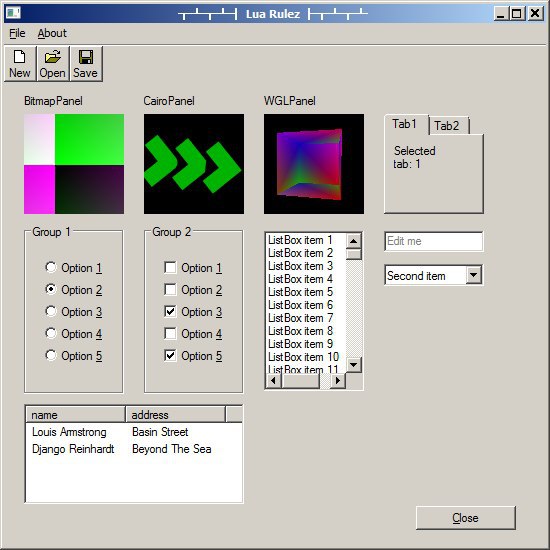Click the WGLPanel 3D cube image
The height and width of the screenshot is (550, 550).
pyautogui.click(x=314, y=164)
